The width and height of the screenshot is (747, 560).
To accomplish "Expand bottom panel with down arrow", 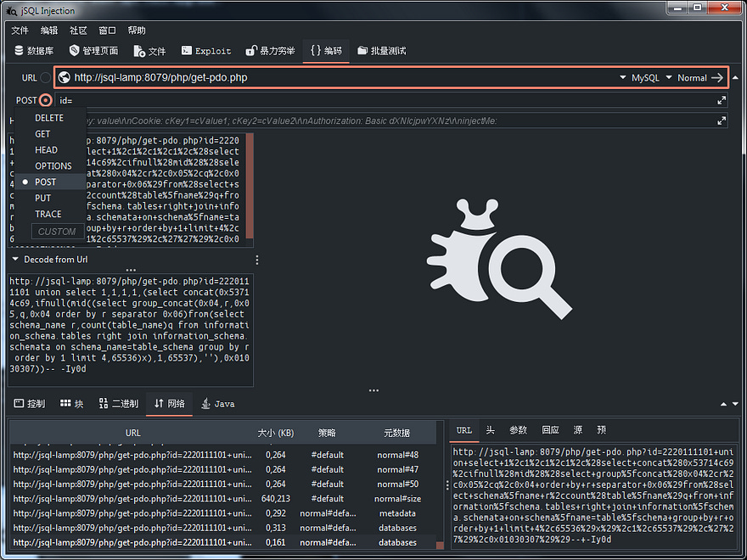I will (735, 404).
